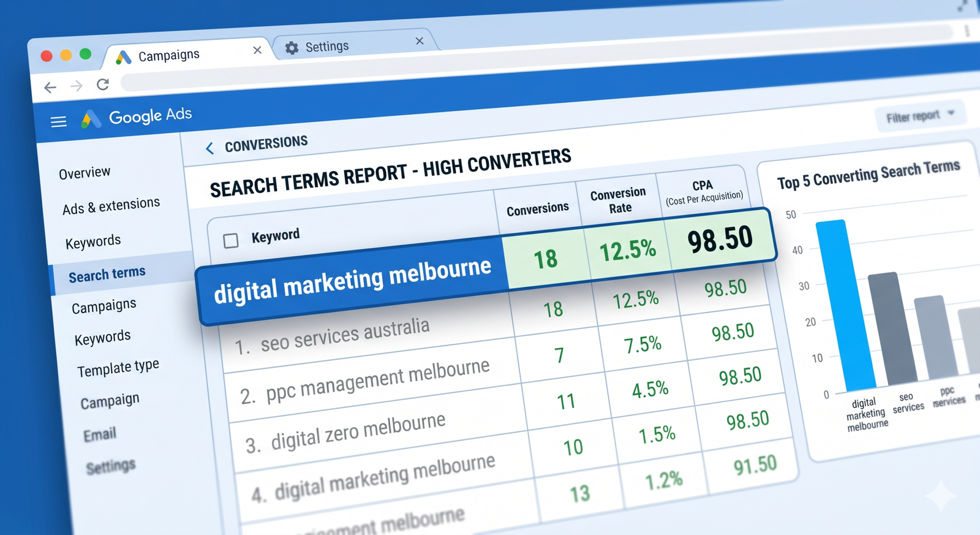Click the 1.2% conversion rate cell
The width and height of the screenshot is (980, 535).
point(664,480)
